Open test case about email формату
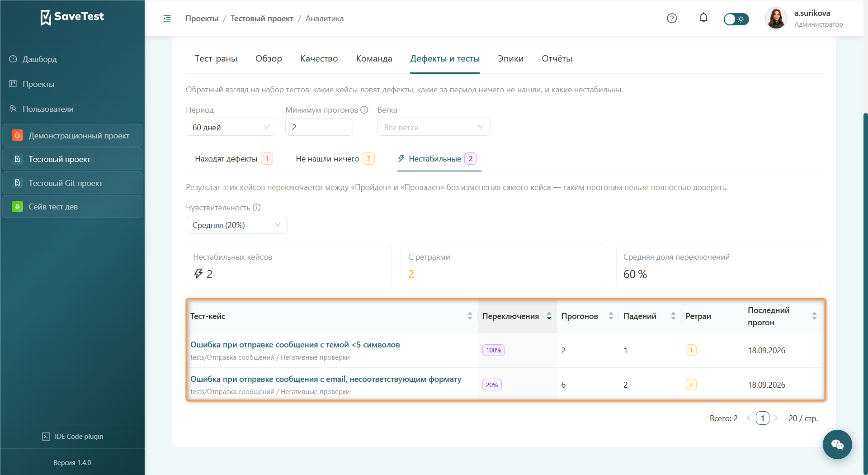868x475 pixels. click(326, 379)
